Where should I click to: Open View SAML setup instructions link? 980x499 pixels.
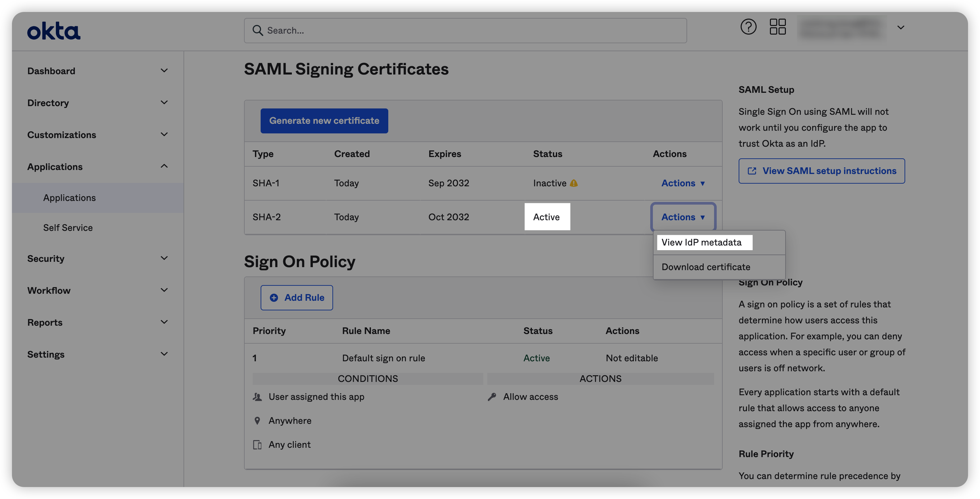click(821, 171)
